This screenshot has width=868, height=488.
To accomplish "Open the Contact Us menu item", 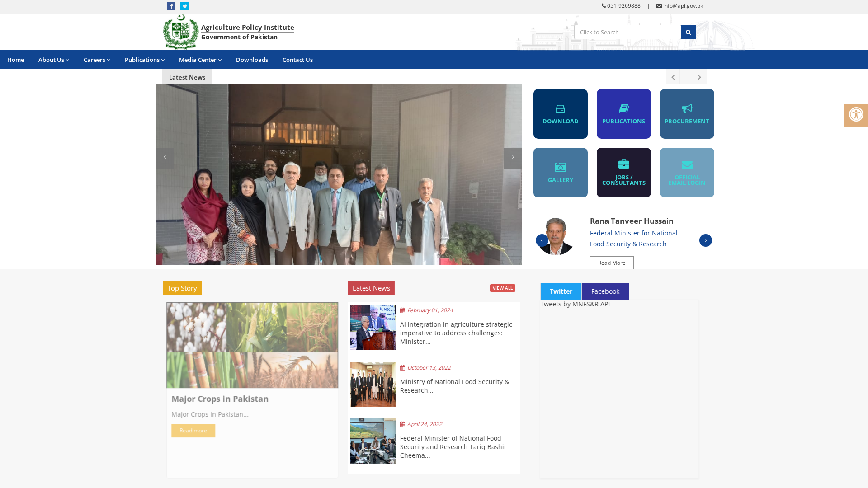I will point(297,60).
